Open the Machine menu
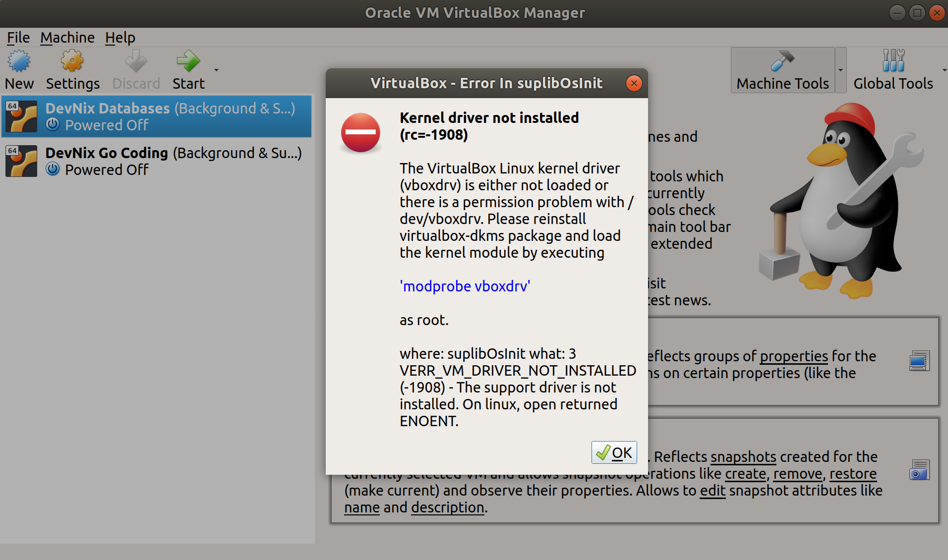This screenshot has height=560, width=948. pyautogui.click(x=67, y=38)
